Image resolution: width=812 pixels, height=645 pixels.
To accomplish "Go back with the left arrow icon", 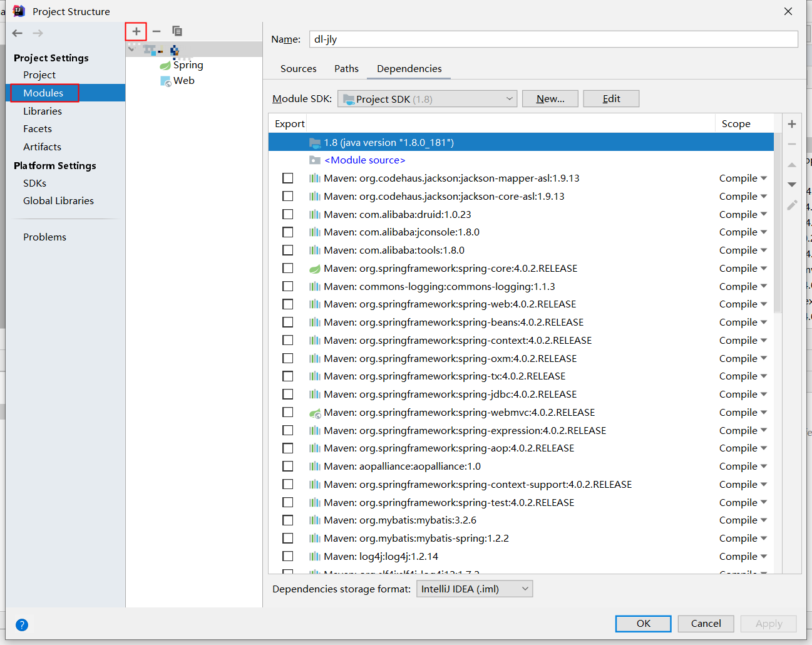I will click(x=18, y=33).
